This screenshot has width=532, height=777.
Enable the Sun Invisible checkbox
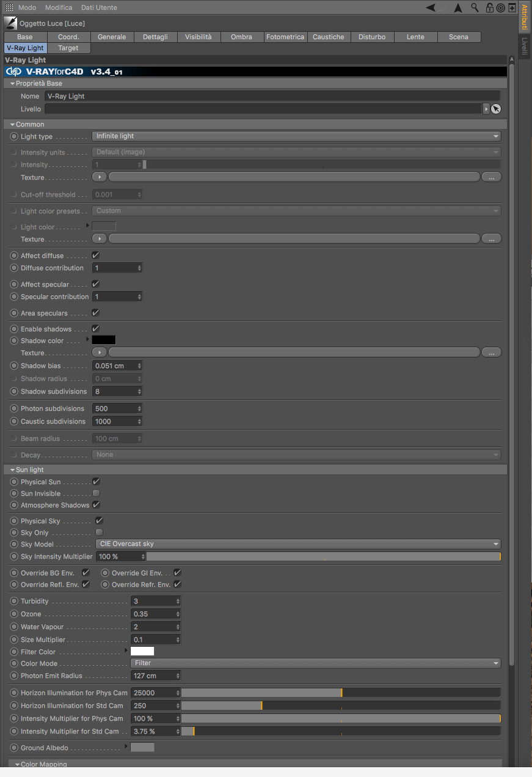coord(96,493)
